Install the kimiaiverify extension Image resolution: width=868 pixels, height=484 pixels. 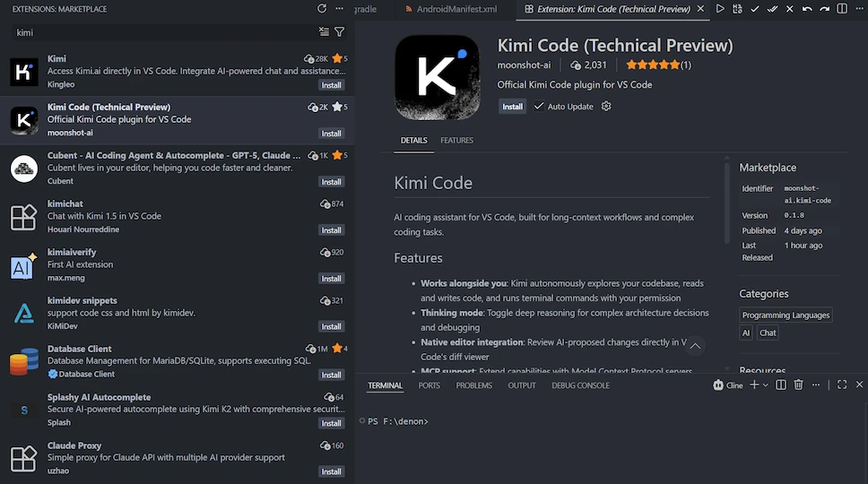(331, 279)
